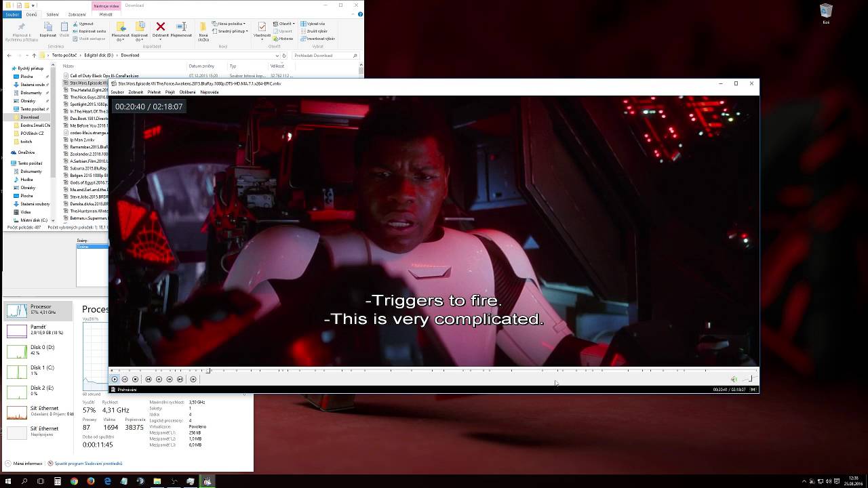This screenshot has height=488, width=868.
Task: Open the Zobrazit menu in the media player
Action: pos(136,92)
